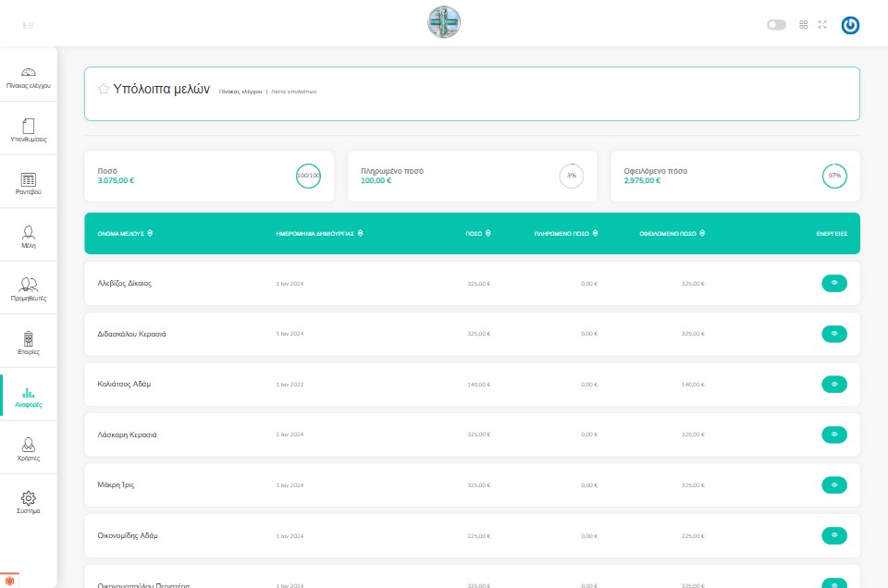Click the 100/100 progress circle in Ποσό card
Viewport: 888px width, 588px height.
click(308, 176)
